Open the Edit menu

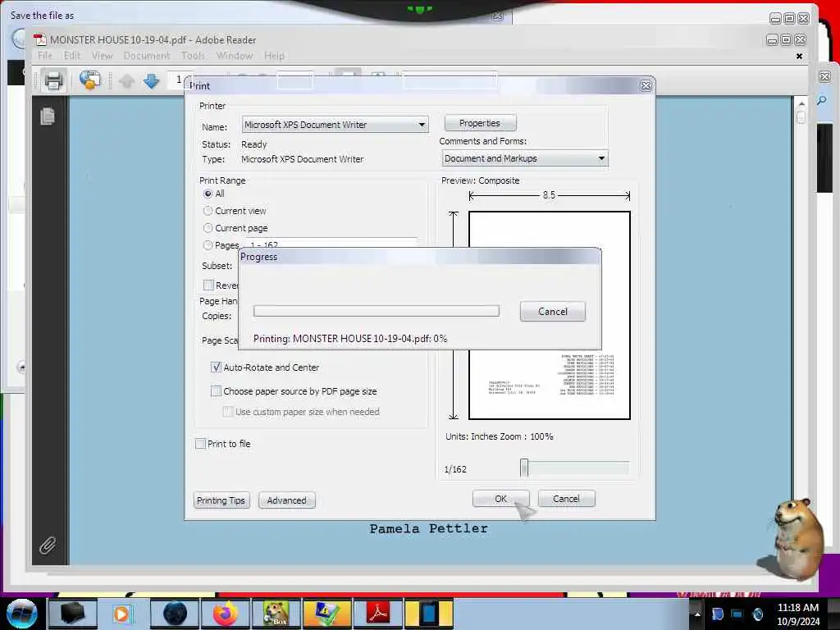tap(72, 56)
